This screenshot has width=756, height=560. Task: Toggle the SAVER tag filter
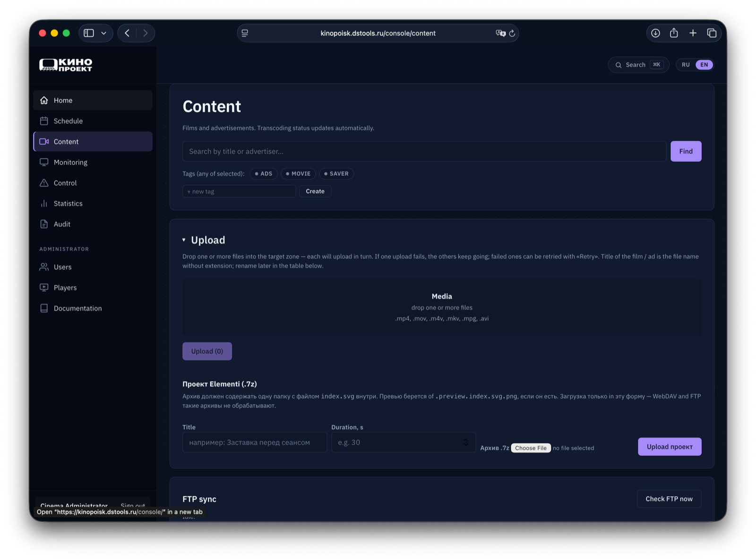pos(336,174)
